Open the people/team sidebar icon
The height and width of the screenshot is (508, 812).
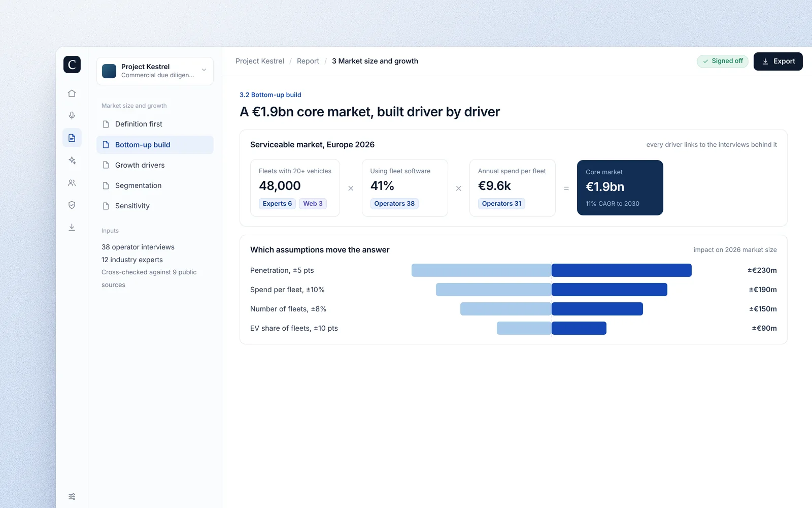pos(72,183)
